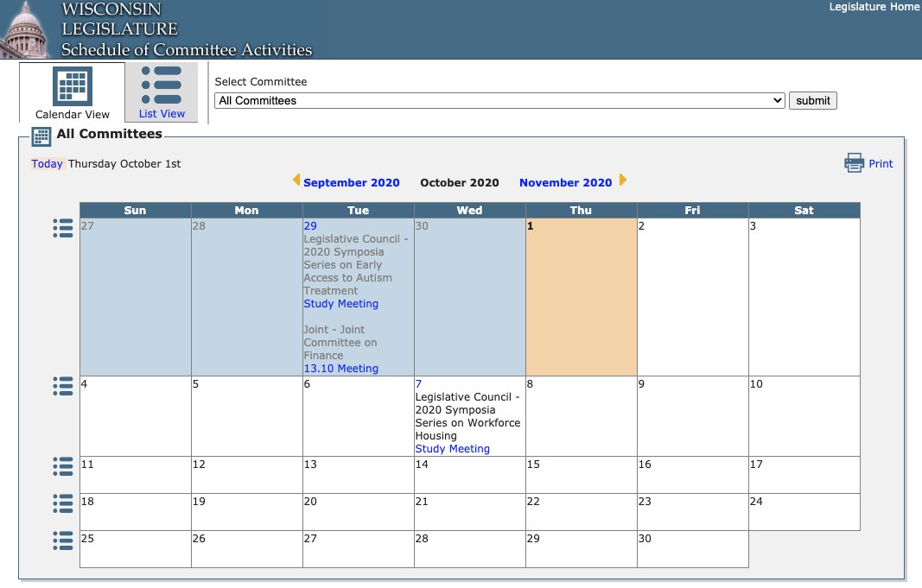Navigate to November 2020
The height and width of the screenshot is (588, 922).
pos(566,183)
